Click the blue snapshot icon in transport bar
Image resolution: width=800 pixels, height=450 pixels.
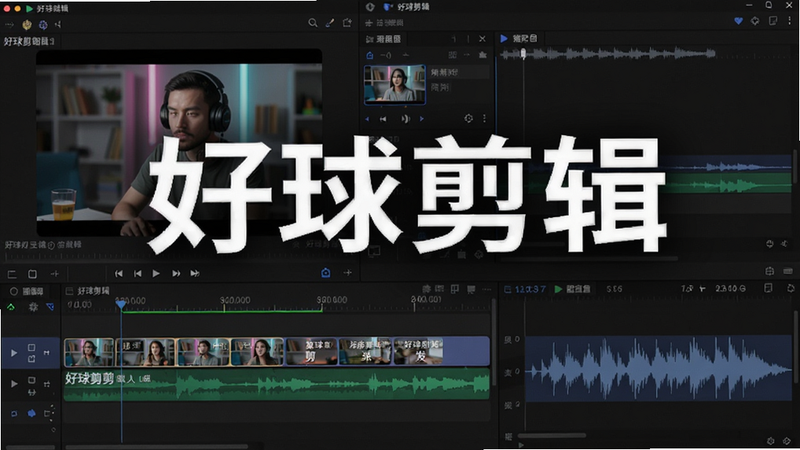click(326, 273)
